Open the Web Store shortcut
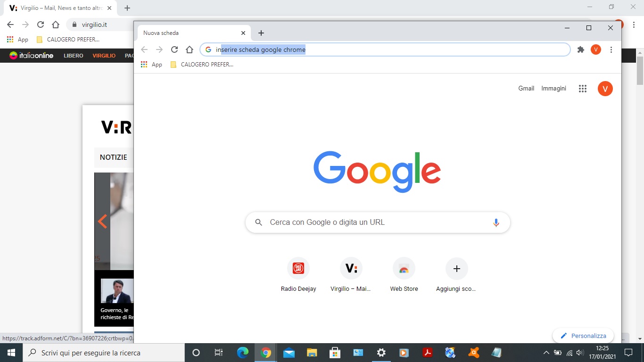644x362 pixels. click(404, 274)
